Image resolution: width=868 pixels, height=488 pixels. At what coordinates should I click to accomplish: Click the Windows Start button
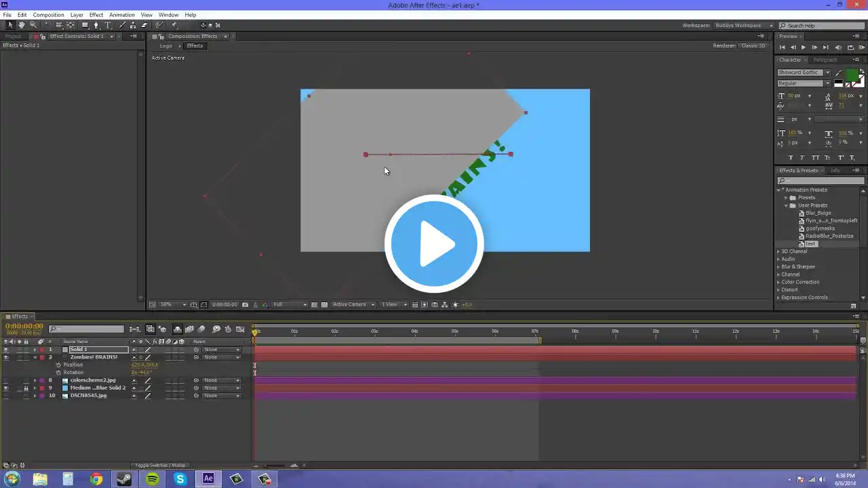(x=12, y=479)
